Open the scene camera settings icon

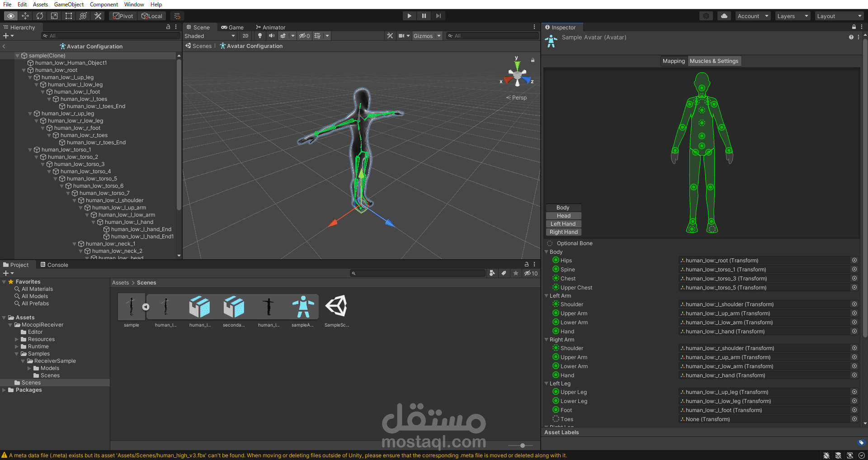[401, 36]
